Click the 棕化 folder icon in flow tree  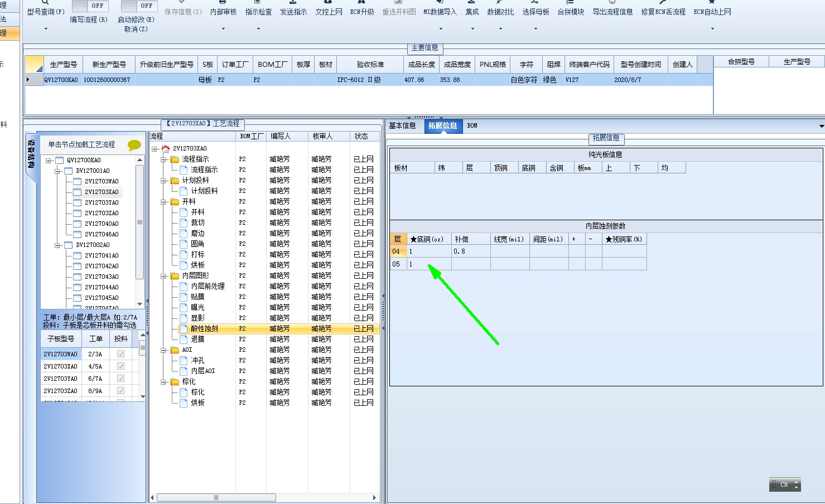[x=175, y=381]
